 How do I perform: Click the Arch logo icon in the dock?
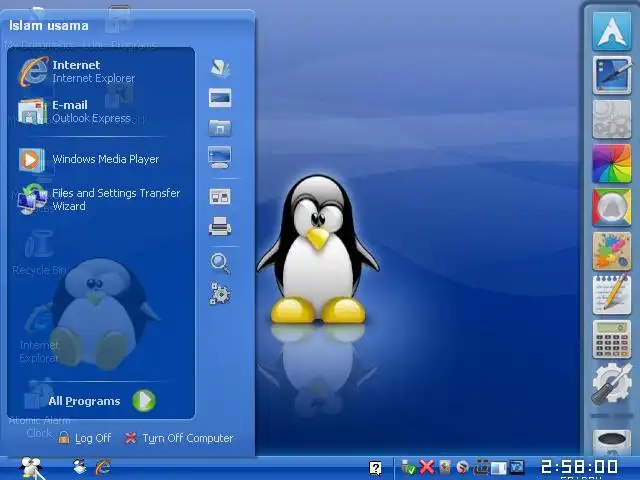point(612,31)
